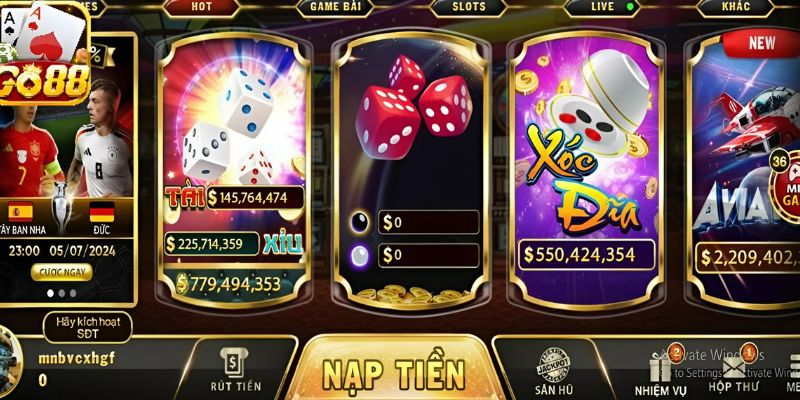This screenshot has width=800, height=400.
Task: Switch to the HOT tab
Action: pos(202,7)
